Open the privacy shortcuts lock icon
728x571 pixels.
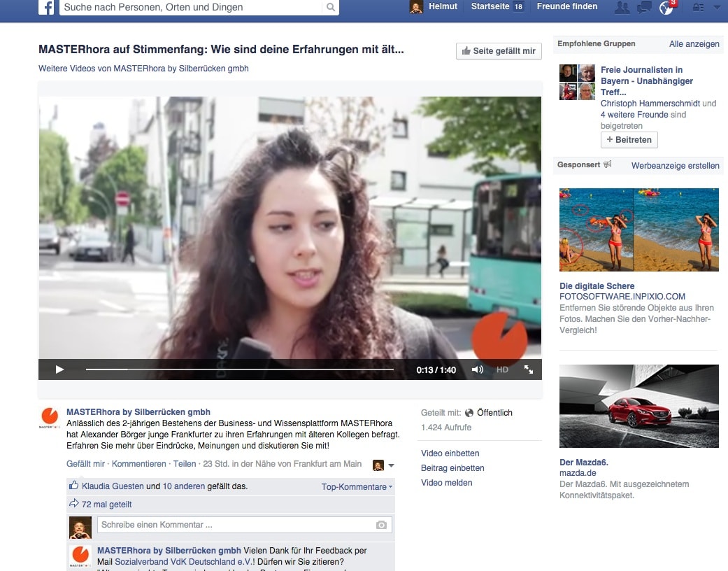[x=697, y=8]
